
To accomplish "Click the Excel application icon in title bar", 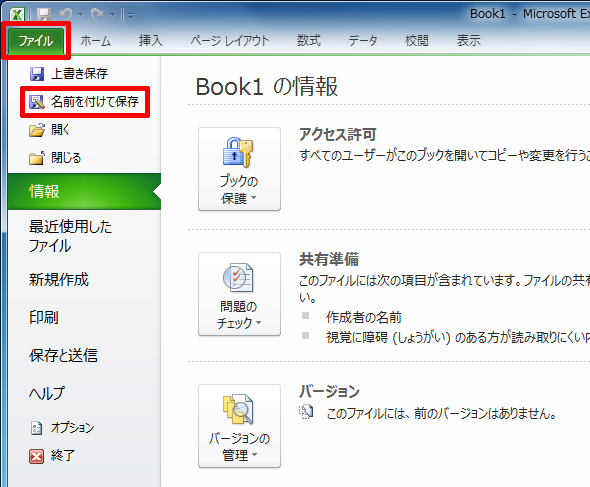I will coord(17,15).
